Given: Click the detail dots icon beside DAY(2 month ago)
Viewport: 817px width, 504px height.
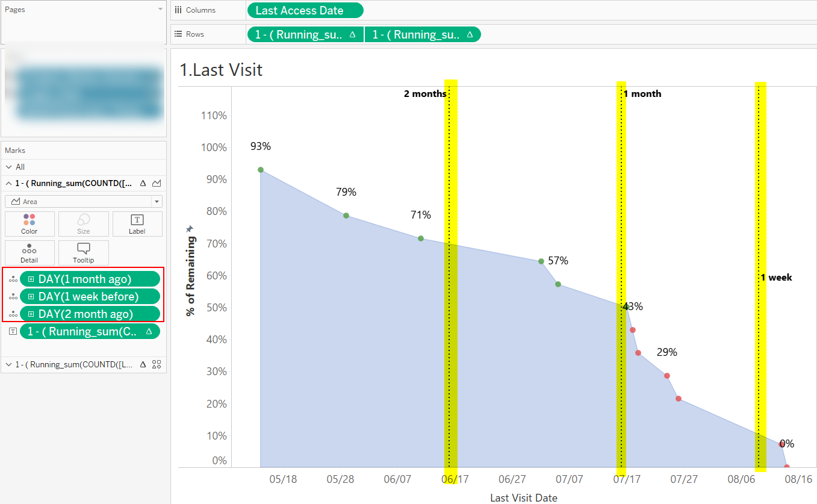Looking at the screenshot, I should point(13,313).
